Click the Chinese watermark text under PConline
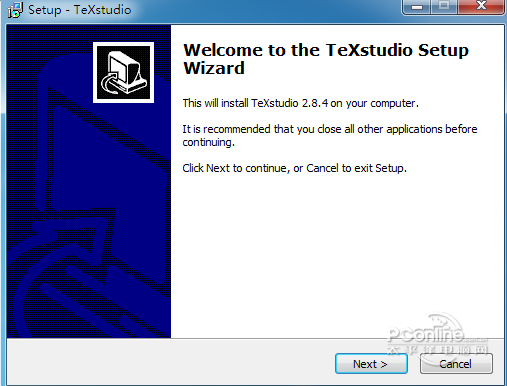Screen dimensions: 507x386 (x=437, y=350)
